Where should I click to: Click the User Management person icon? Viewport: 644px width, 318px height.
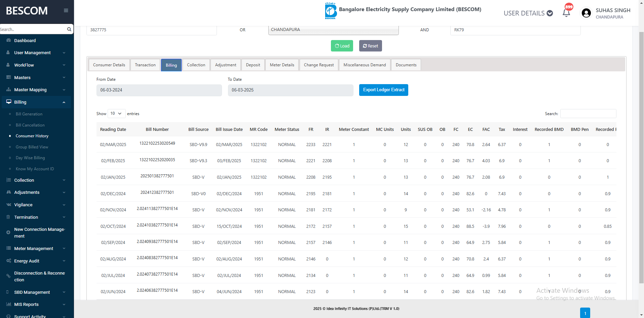[8, 53]
